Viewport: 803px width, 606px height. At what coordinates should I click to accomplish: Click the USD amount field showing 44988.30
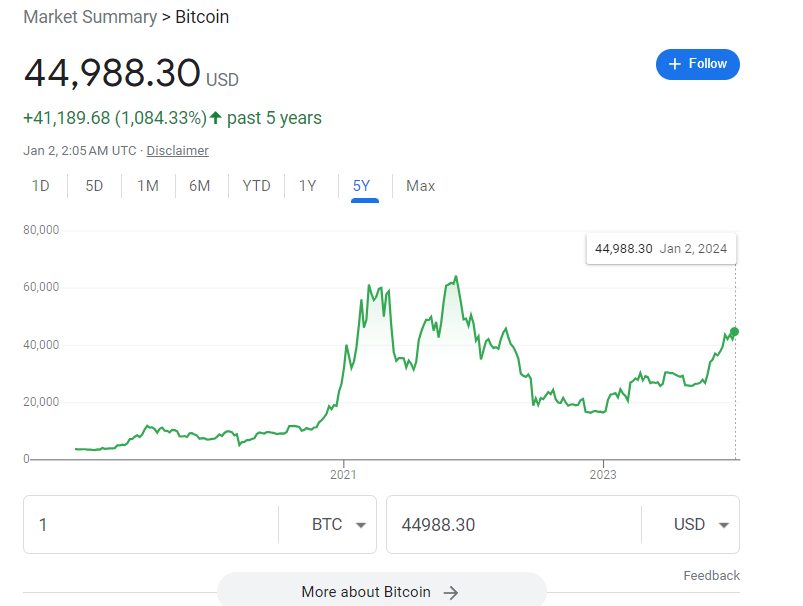pos(514,525)
